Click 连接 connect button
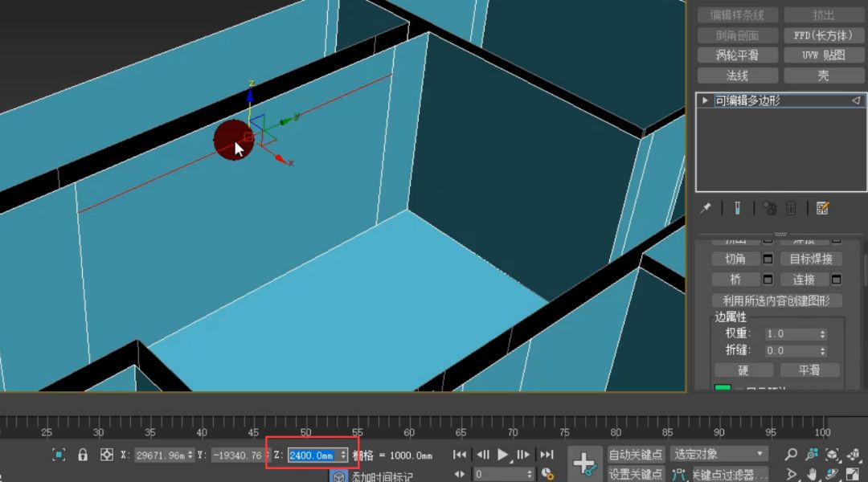 804,280
